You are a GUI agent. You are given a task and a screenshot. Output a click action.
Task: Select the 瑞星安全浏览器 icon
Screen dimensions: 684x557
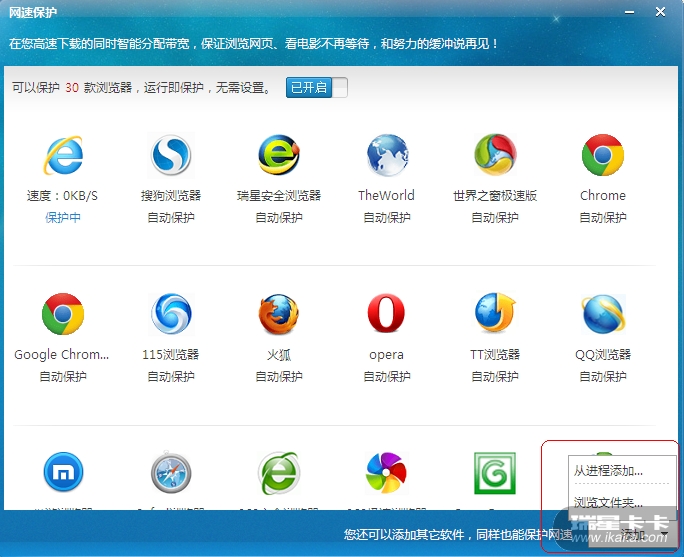(x=279, y=155)
